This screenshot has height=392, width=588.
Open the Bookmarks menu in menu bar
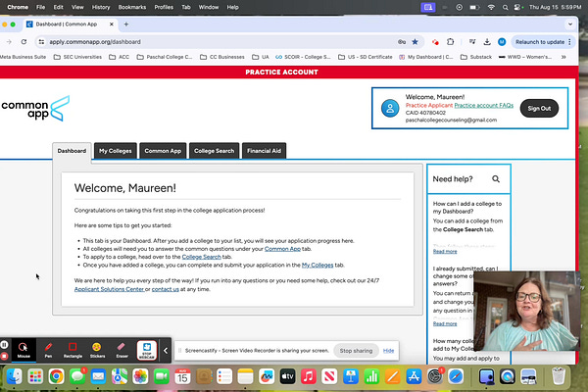[x=132, y=7]
